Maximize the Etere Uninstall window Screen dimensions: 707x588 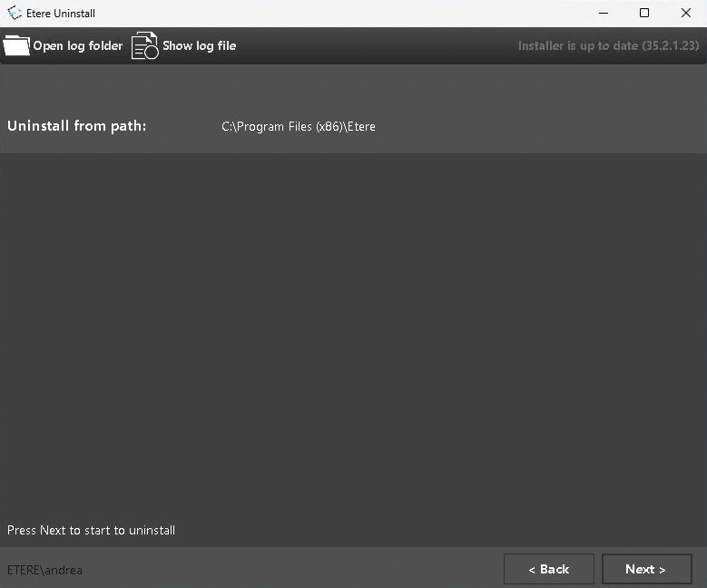[x=644, y=13]
